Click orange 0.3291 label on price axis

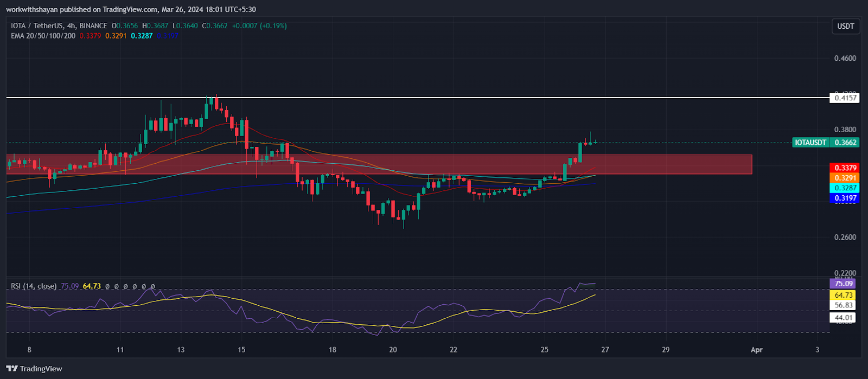point(845,178)
